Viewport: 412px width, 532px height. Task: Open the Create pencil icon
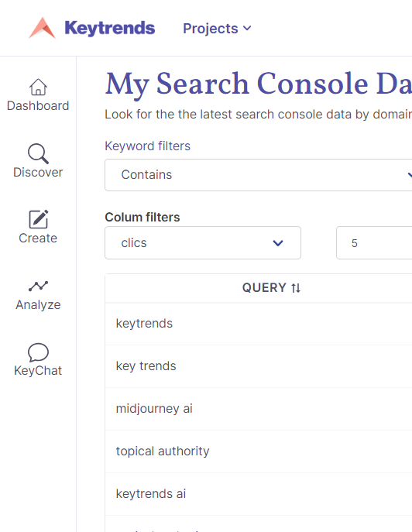(39, 219)
